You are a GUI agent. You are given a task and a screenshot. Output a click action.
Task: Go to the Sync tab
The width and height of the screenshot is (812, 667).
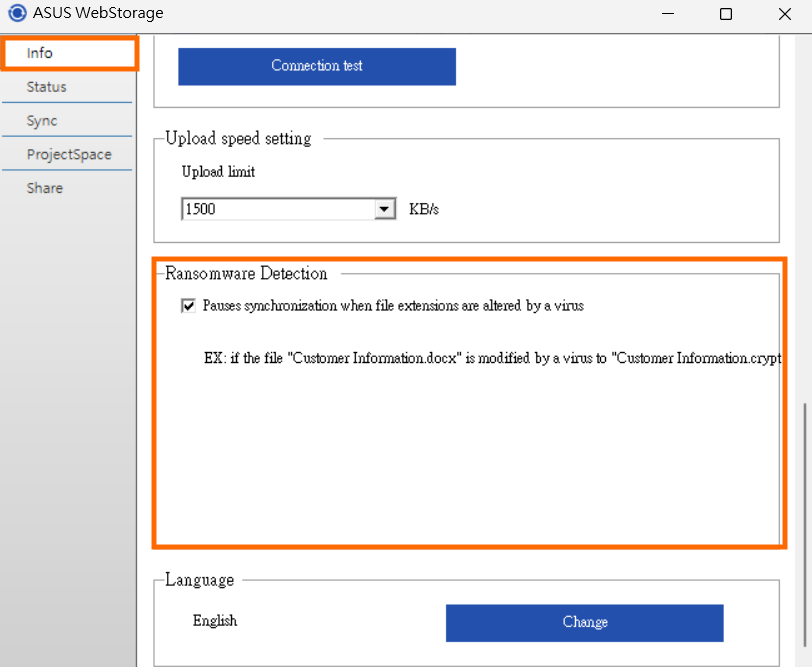click(67, 120)
